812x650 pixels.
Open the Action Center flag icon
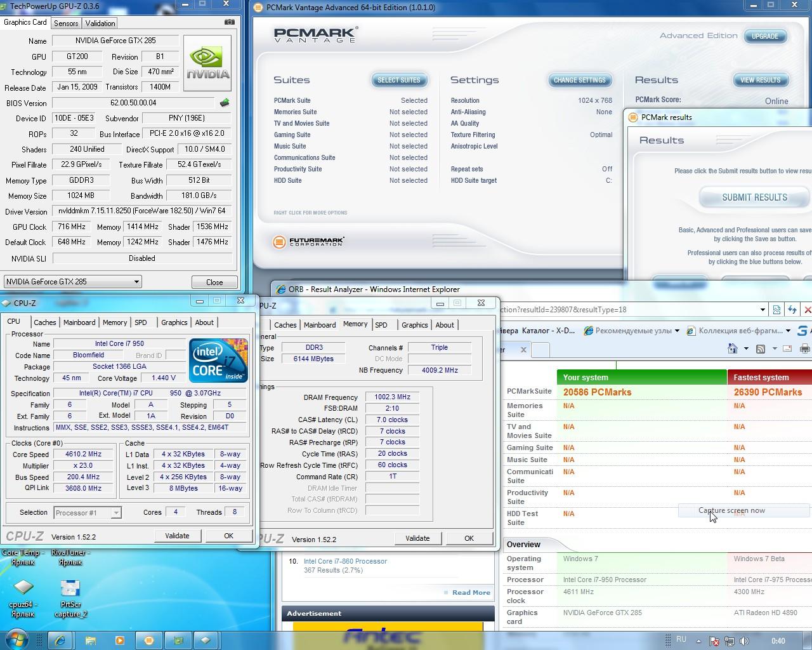click(x=714, y=641)
